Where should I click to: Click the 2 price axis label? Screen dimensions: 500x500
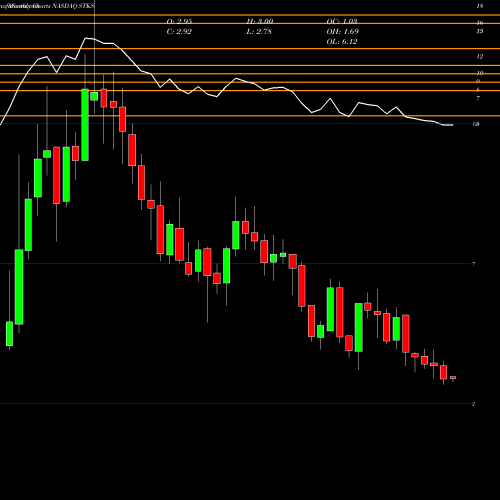coord(473,404)
